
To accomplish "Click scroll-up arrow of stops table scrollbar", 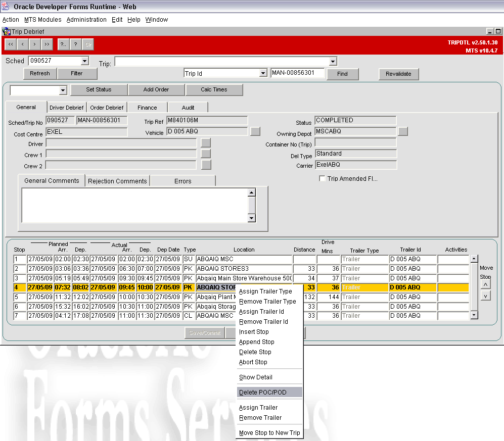I will 474,259.
